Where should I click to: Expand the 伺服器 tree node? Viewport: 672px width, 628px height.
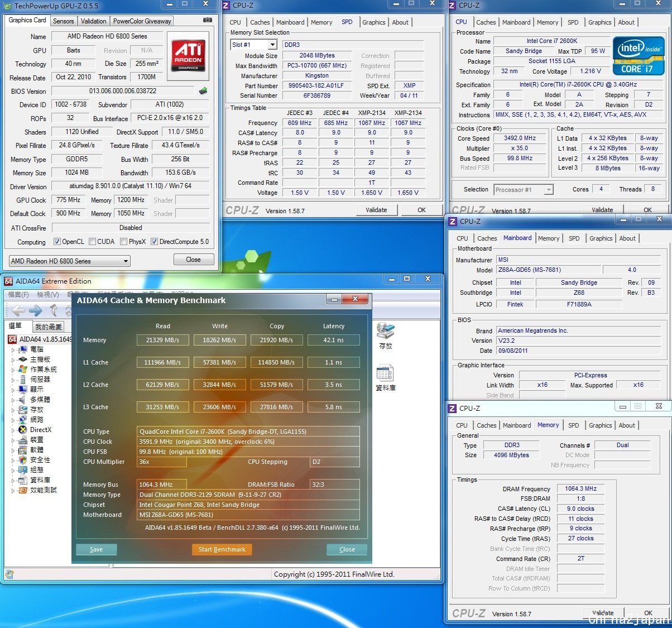(x=13, y=380)
